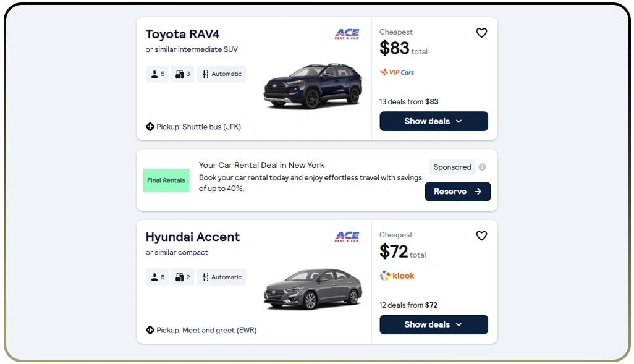
Task: Click the Hyundai Accent title heading
Action: 192,237
